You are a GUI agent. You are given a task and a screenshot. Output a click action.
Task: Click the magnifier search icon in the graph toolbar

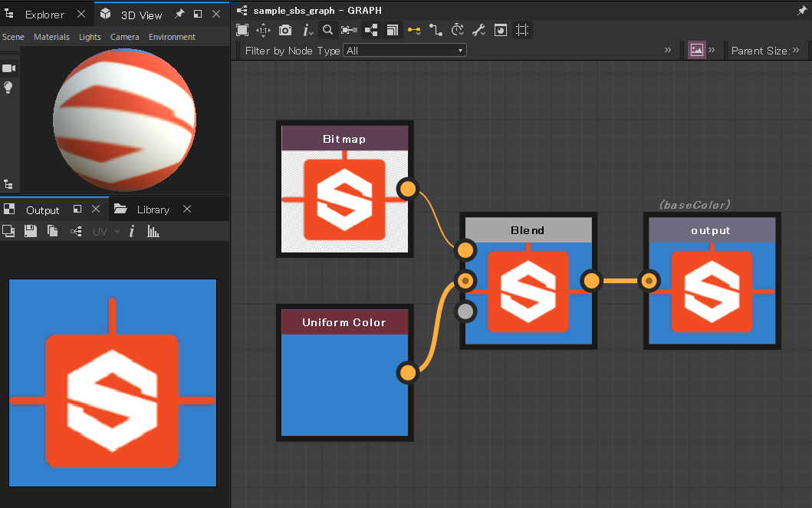point(327,30)
